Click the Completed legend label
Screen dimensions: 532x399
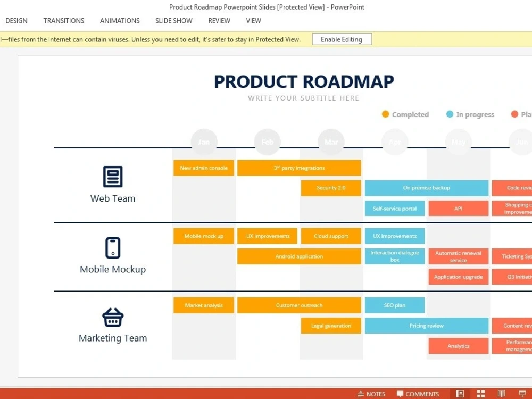point(410,115)
